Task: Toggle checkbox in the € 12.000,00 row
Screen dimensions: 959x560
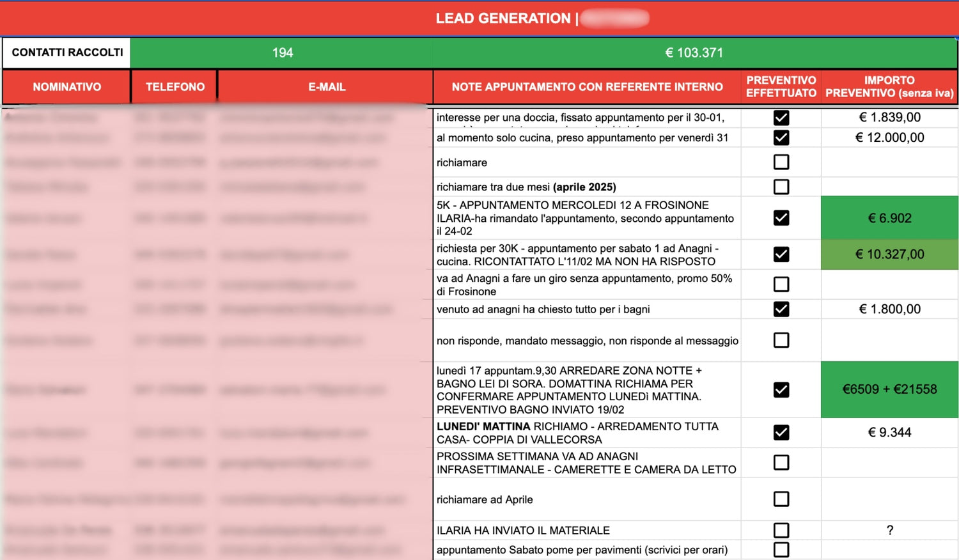Action: click(x=781, y=137)
